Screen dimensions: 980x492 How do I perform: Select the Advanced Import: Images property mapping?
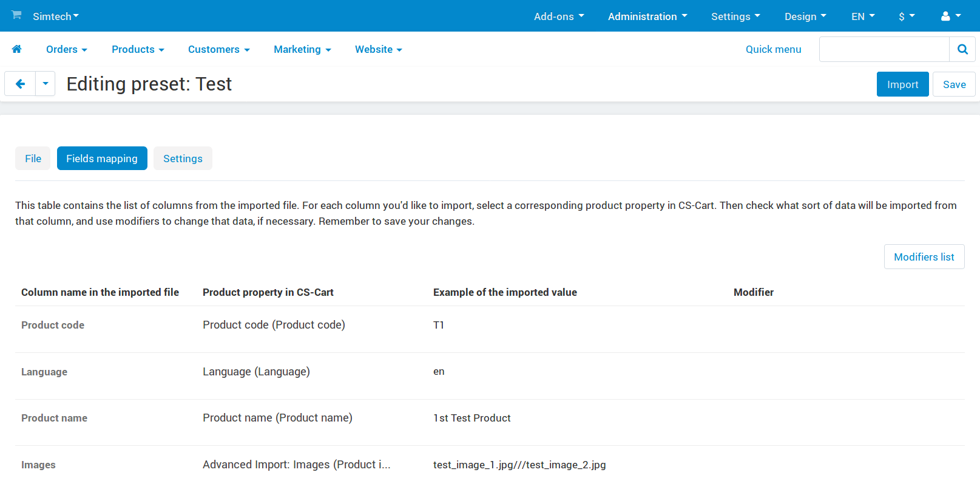(297, 465)
